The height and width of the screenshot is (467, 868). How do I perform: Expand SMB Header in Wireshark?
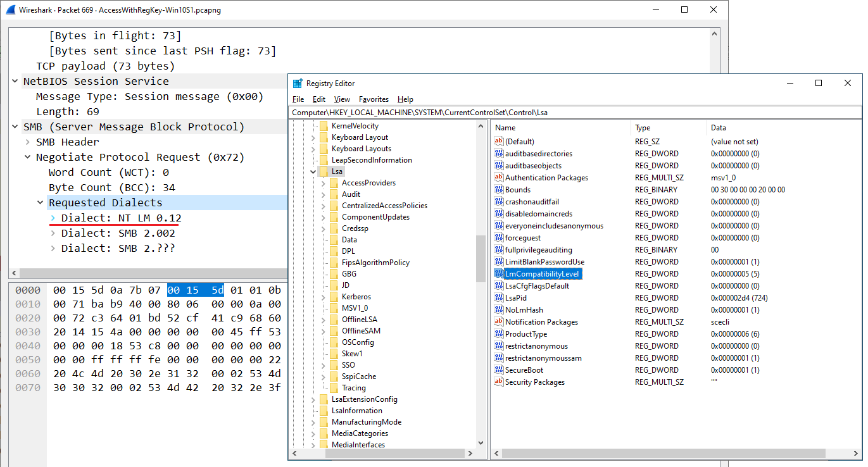coord(28,142)
